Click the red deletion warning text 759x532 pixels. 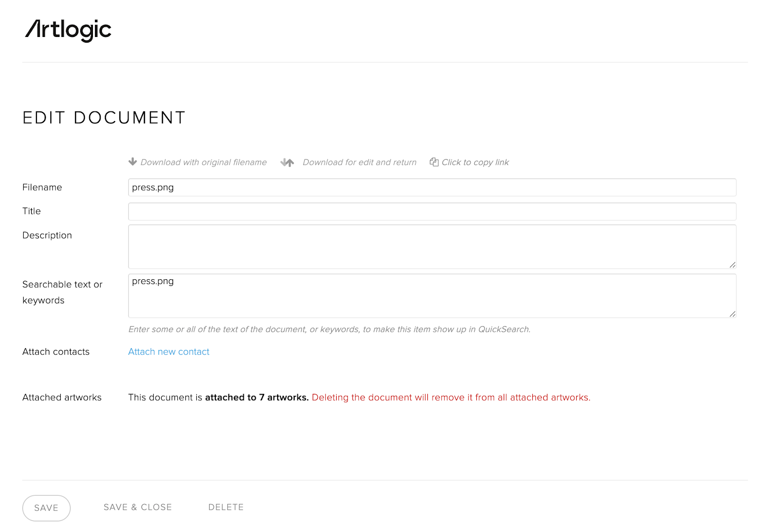pos(451,398)
